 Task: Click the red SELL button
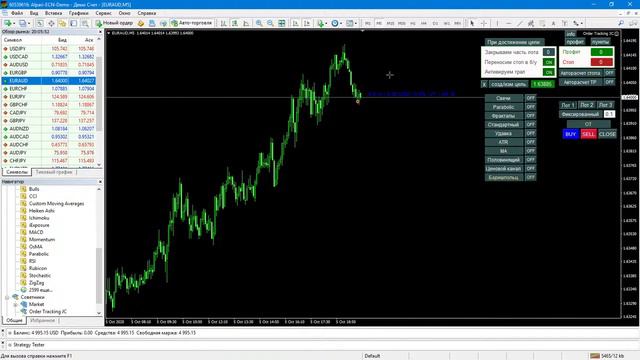(x=588, y=134)
